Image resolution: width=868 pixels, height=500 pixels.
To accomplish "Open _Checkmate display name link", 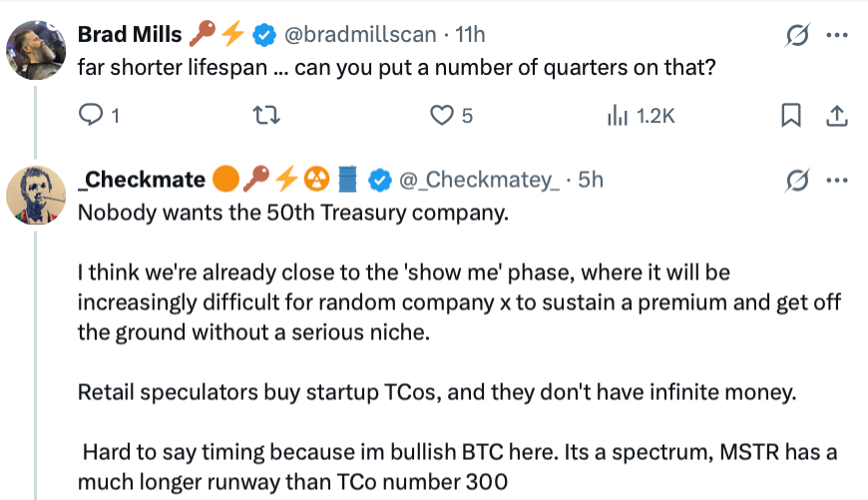I will pyautogui.click(x=141, y=180).
